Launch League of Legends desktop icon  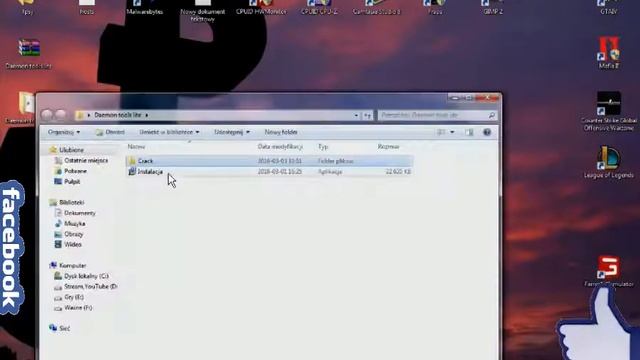[609, 162]
